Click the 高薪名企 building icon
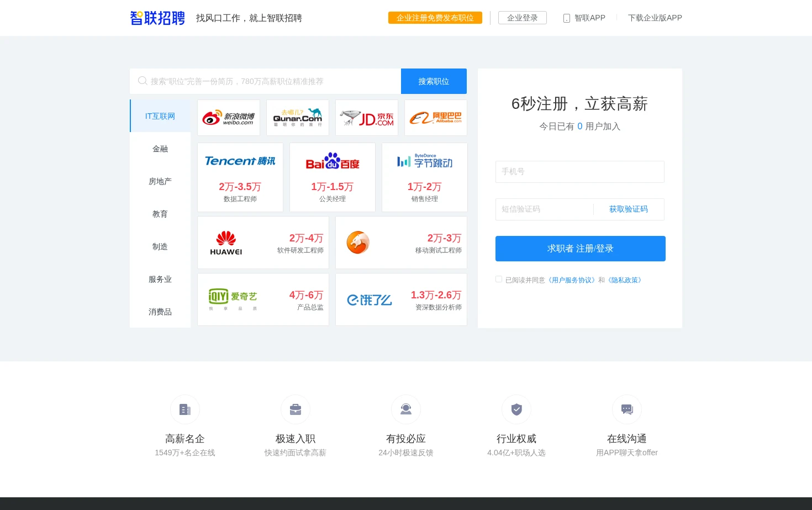This screenshot has width=812, height=510. tap(185, 409)
